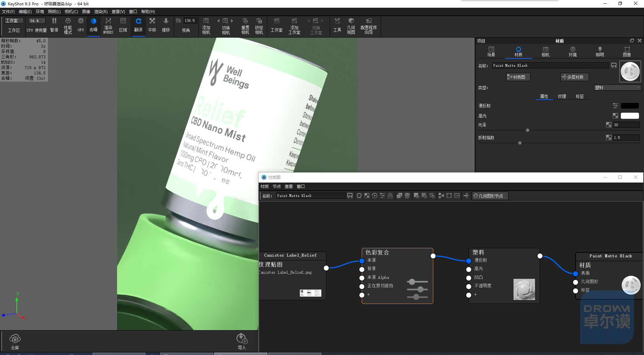This screenshot has width=644, height=355.
Task: Open the 查看 menu in Material Graph
Action: pyautogui.click(x=289, y=187)
